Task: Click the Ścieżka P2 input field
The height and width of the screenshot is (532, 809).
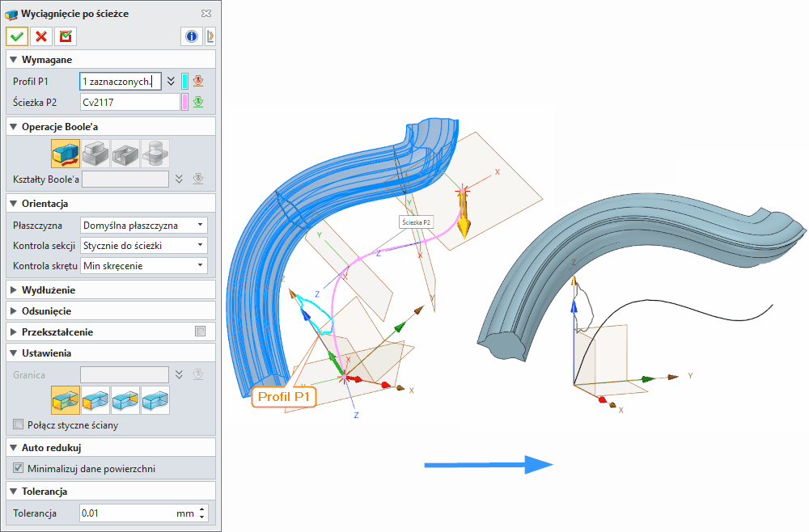Action: click(129, 102)
